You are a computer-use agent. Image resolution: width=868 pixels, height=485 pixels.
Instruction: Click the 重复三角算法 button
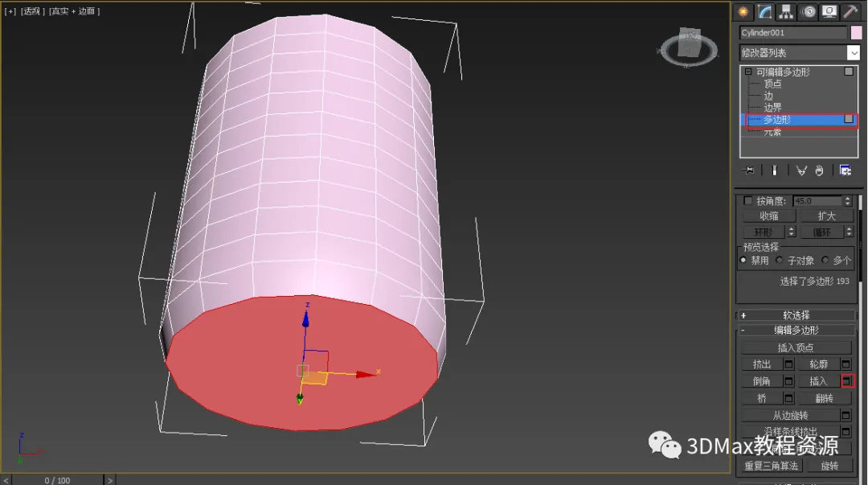771,466
